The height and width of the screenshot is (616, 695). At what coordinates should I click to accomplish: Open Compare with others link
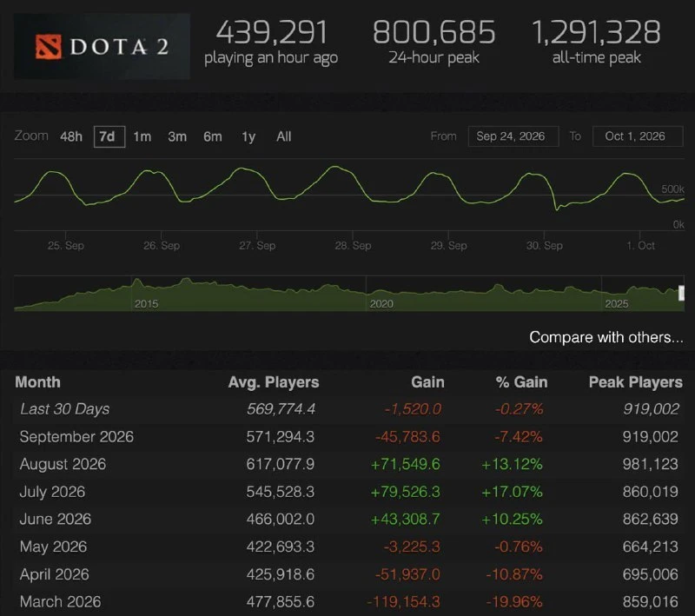coord(606,337)
